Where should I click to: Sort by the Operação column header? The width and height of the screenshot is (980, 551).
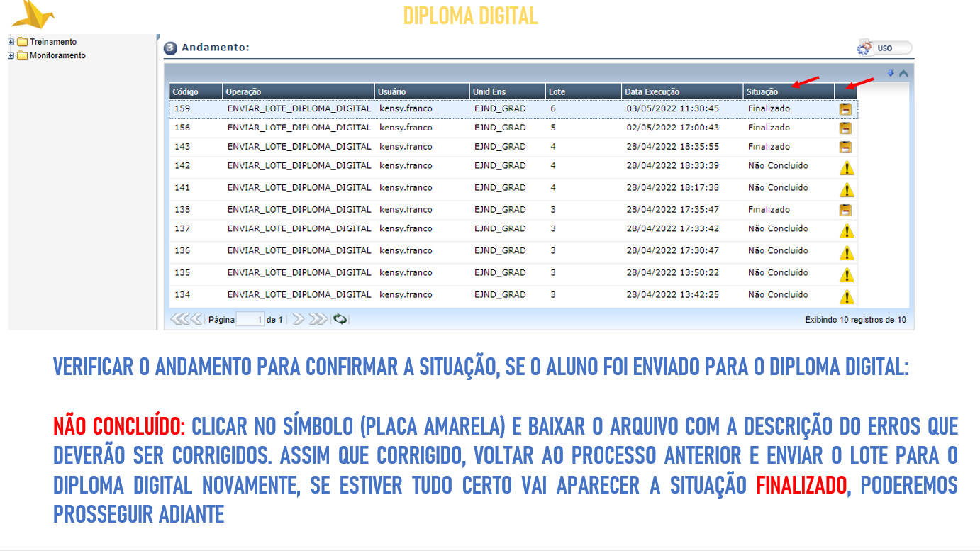coord(299,91)
